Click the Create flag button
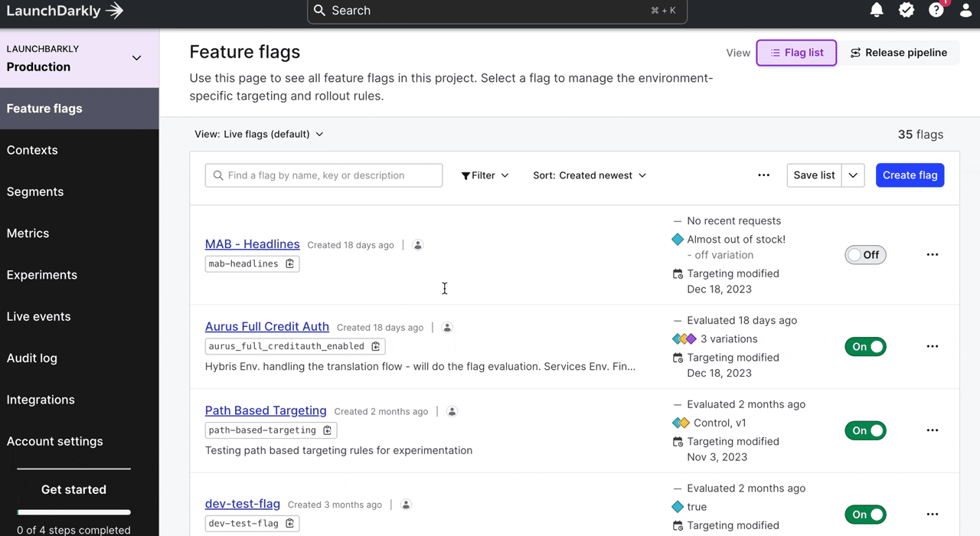This screenshot has height=536, width=980. click(910, 175)
